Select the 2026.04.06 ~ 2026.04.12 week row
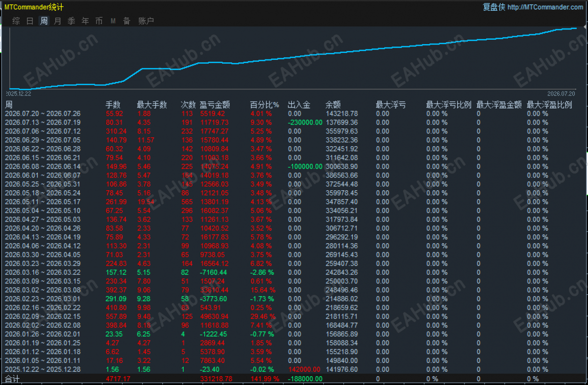Screen dimensions: 588x385 pos(294,246)
